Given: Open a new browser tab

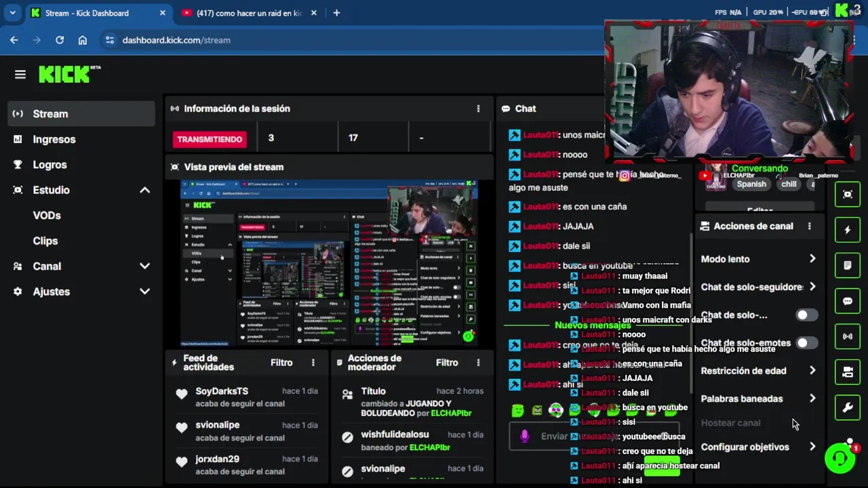Looking at the screenshot, I should coord(336,13).
